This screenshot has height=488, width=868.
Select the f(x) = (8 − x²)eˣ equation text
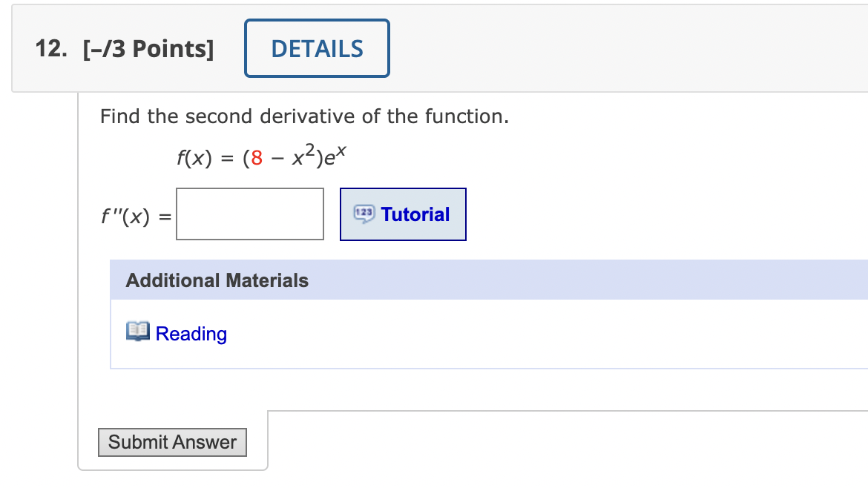pyautogui.click(x=261, y=154)
